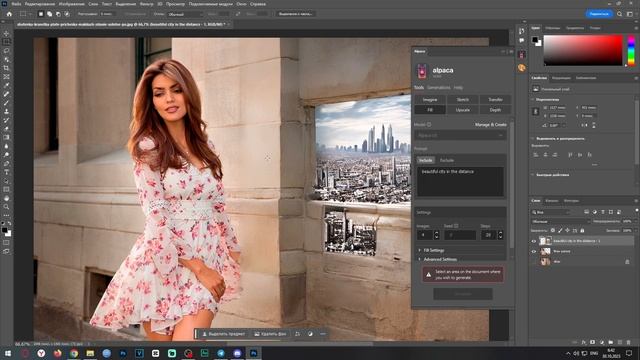This screenshot has height=360, width=640.
Task: Click Выделить предмет button
Action: tap(223, 334)
